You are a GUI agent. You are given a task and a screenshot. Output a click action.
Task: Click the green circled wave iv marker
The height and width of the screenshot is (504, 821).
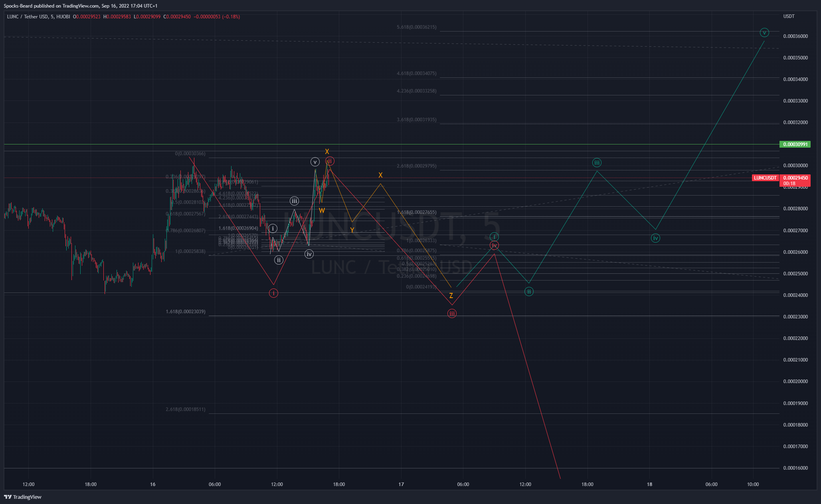click(x=655, y=238)
